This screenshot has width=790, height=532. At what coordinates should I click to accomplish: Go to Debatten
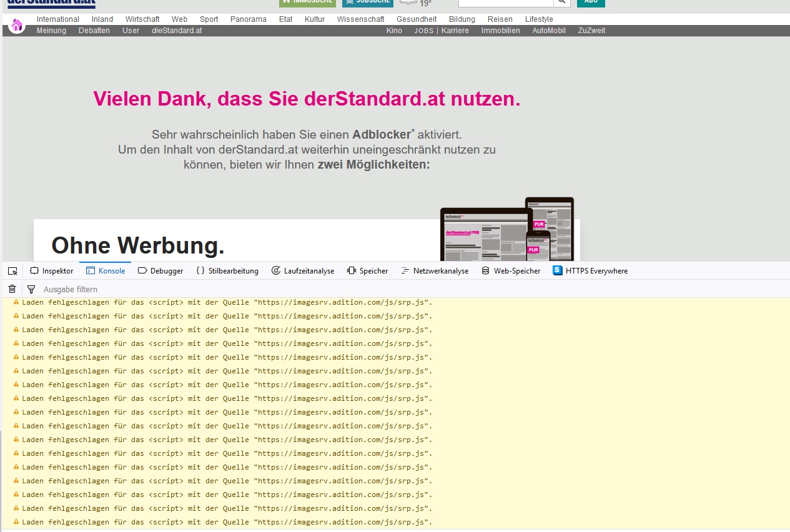(94, 31)
